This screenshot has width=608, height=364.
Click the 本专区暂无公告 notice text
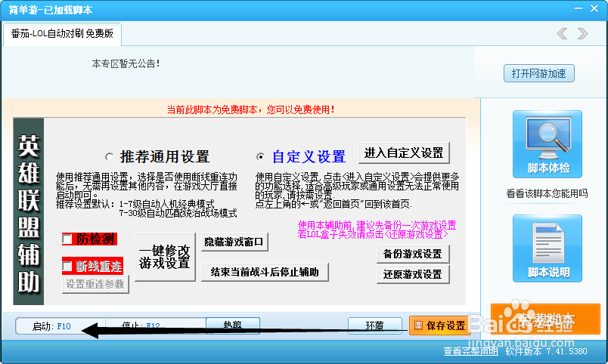click(126, 63)
